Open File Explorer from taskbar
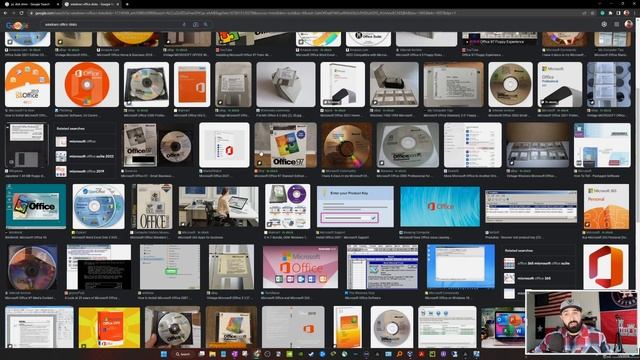Screen dimensions: 640x360 212,354
